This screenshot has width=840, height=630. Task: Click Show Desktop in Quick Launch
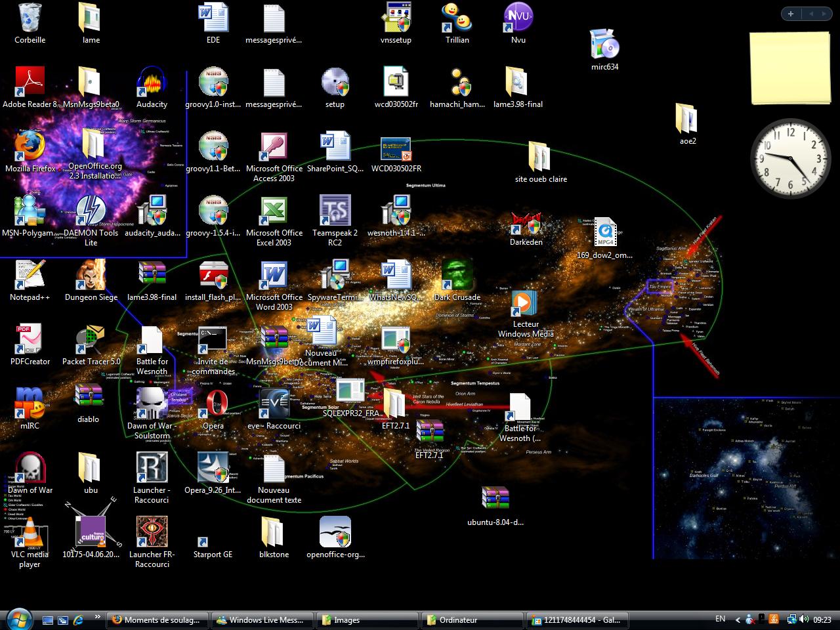click(x=47, y=619)
